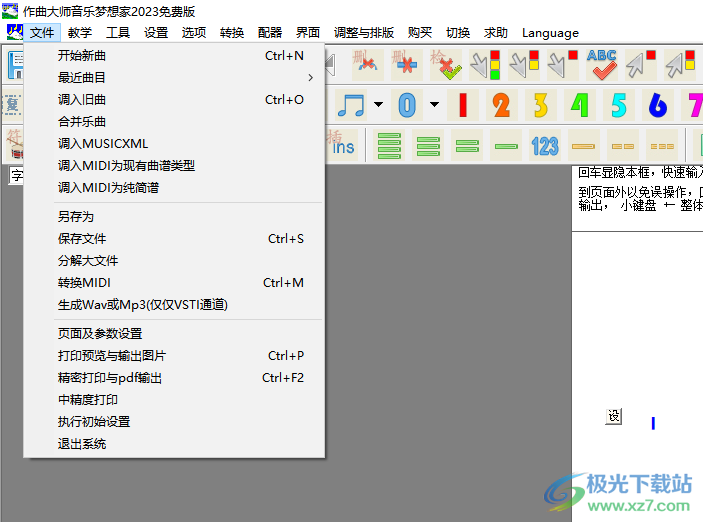Choose 打印预览与输出图片 entry
Viewport: 703px width, 522px height.
click(174, 356)
